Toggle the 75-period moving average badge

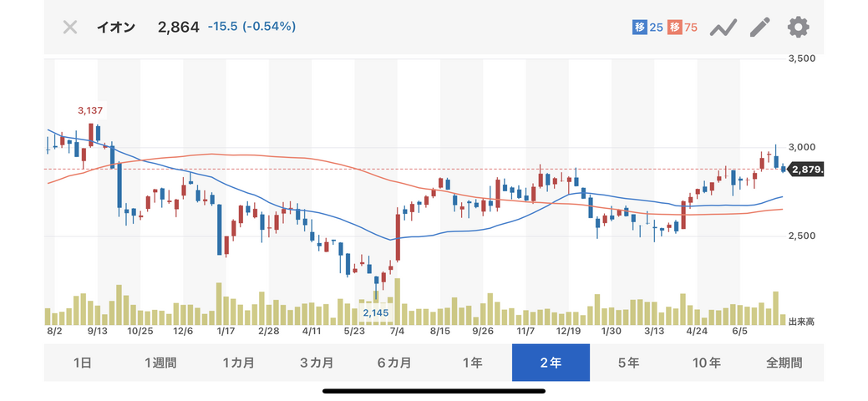click(x=683, y=28)
